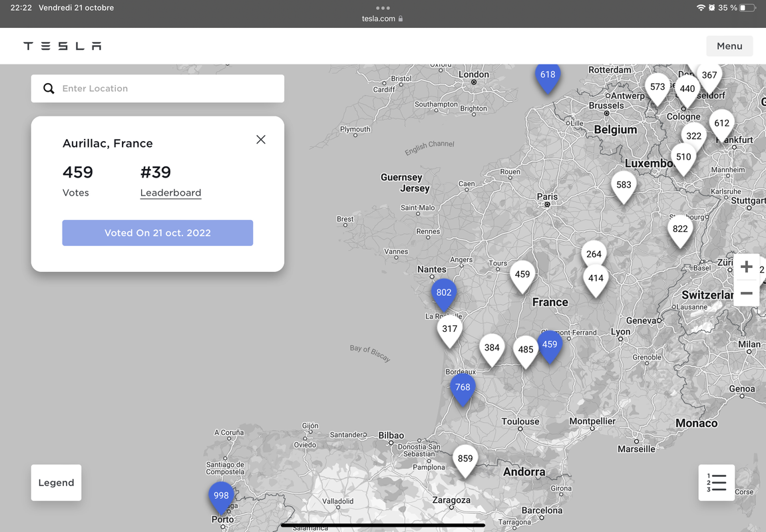Click the London label on the map
Image resolution: width=766 pixels, height=532 pixels.
pos(473,74)
